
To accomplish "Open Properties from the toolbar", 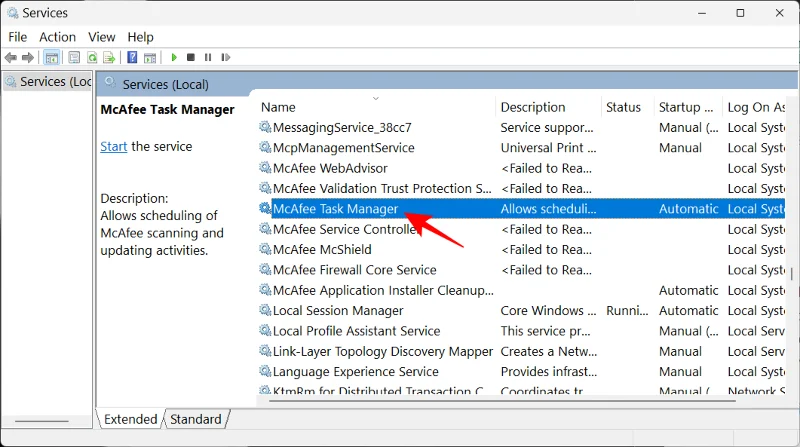I will pos(74,58).
